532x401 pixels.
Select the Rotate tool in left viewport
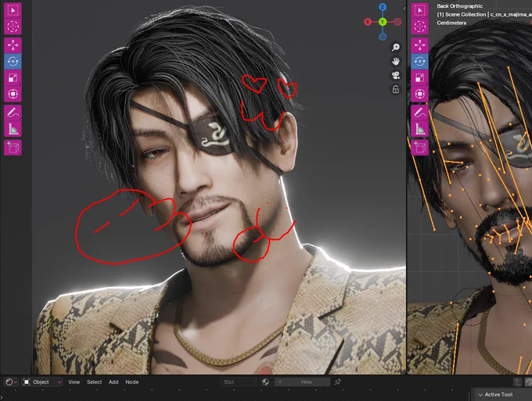pyautogui.click(x=13, y=62)
